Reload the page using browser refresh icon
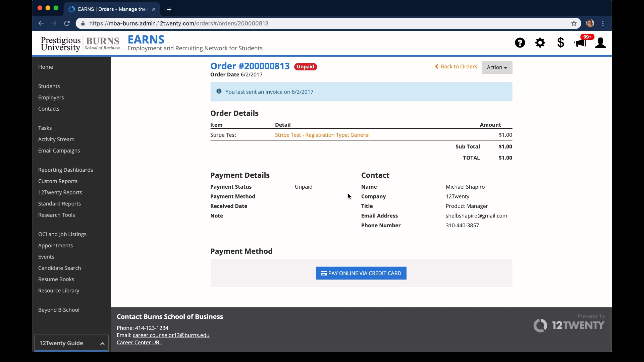This screenshot has width=644, height=362. click(67, 23)
